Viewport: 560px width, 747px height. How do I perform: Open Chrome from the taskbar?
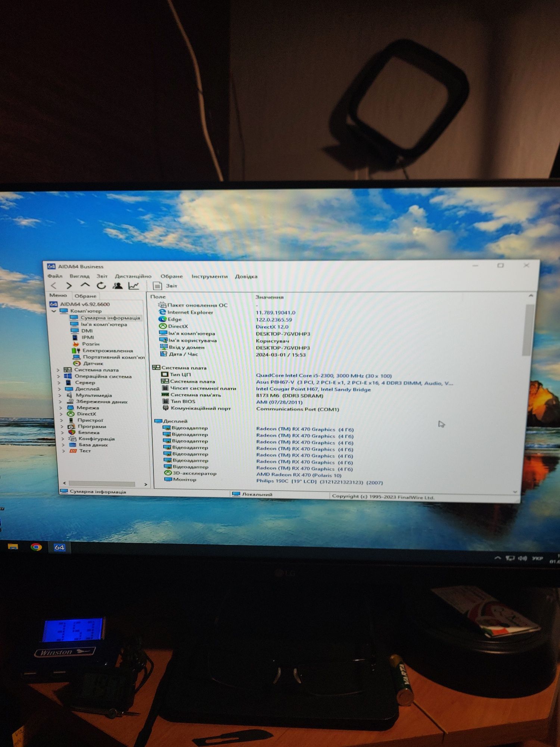pyautogui.click(x=36, y=547)
